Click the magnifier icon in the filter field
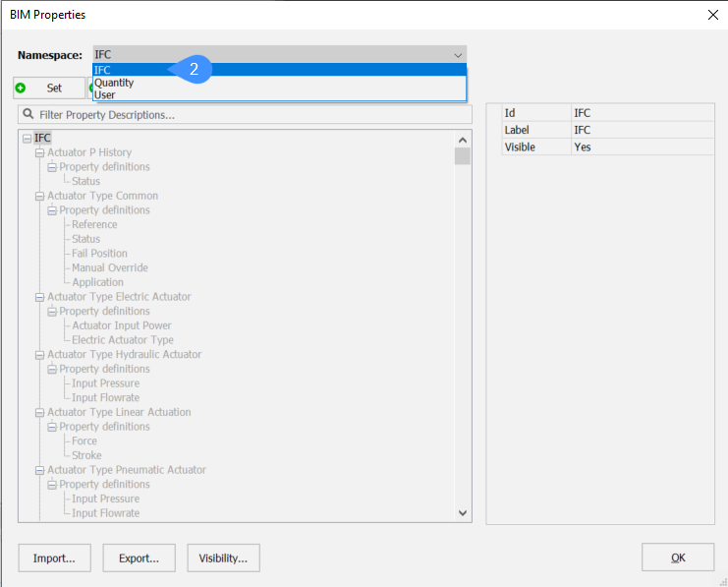 pyautogui.click(x=29, y=115)
